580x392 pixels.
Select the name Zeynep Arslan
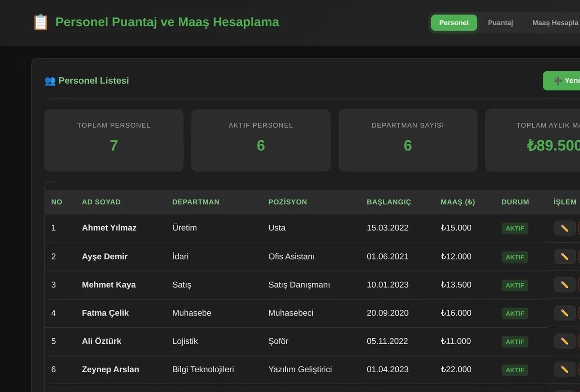pyautogui.click(x=111, y=369)
